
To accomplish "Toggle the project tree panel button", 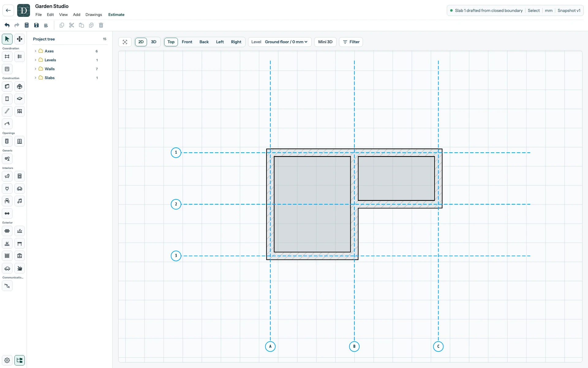I will click(20, 360).
